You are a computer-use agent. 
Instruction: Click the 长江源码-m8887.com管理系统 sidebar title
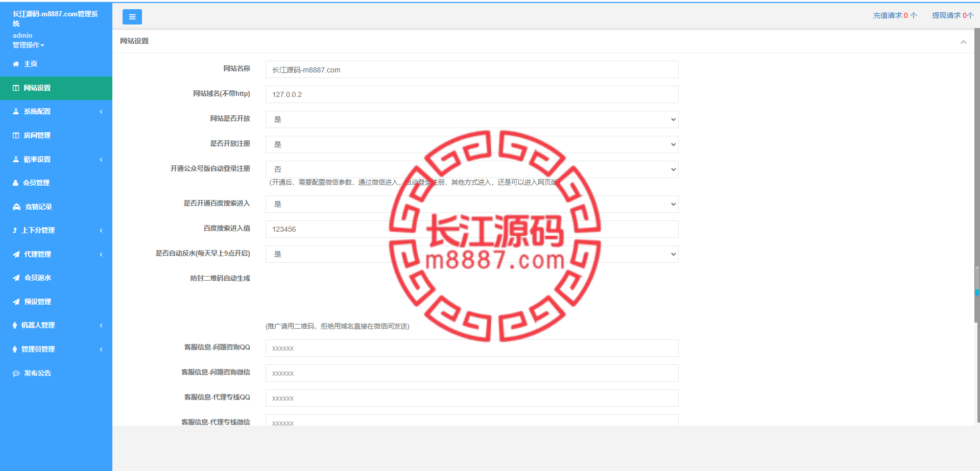[56, 18]
